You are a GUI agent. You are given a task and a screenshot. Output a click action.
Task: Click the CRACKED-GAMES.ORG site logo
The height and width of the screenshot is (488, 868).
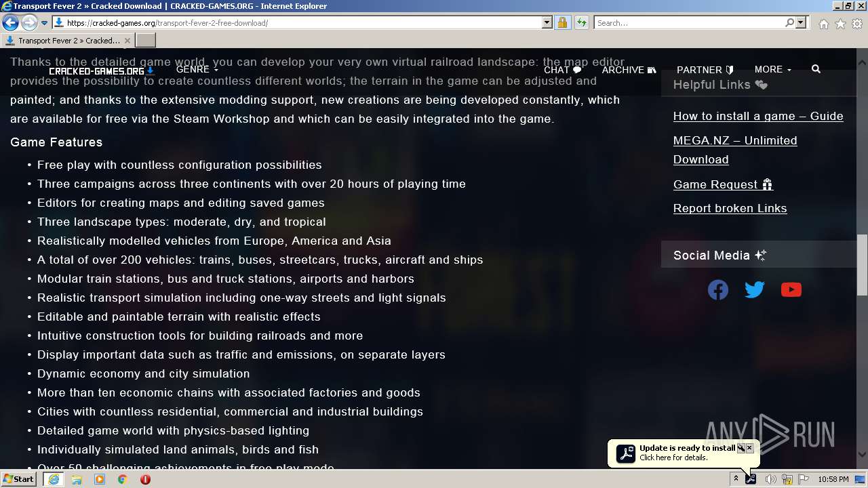101,70
